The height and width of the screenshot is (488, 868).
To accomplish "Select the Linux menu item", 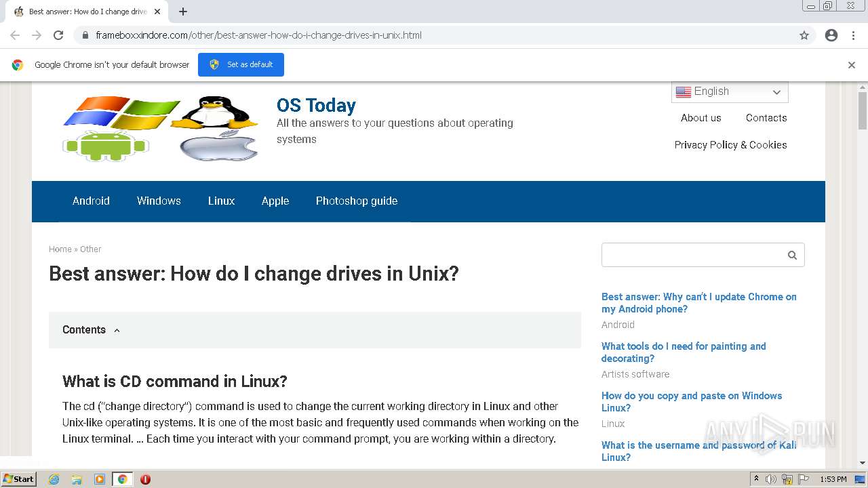I will (x=221, y=201).
